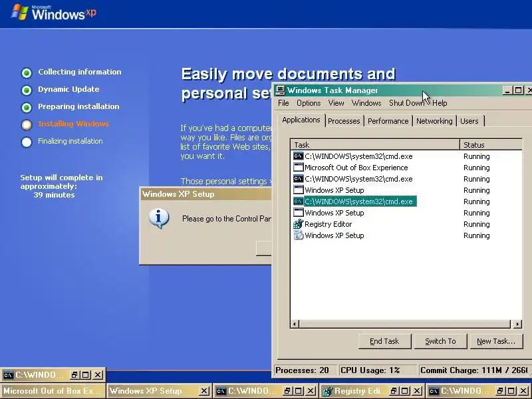Open the Windows menu
This screenshot has height=399, width=532.
(x=366, y=103)
